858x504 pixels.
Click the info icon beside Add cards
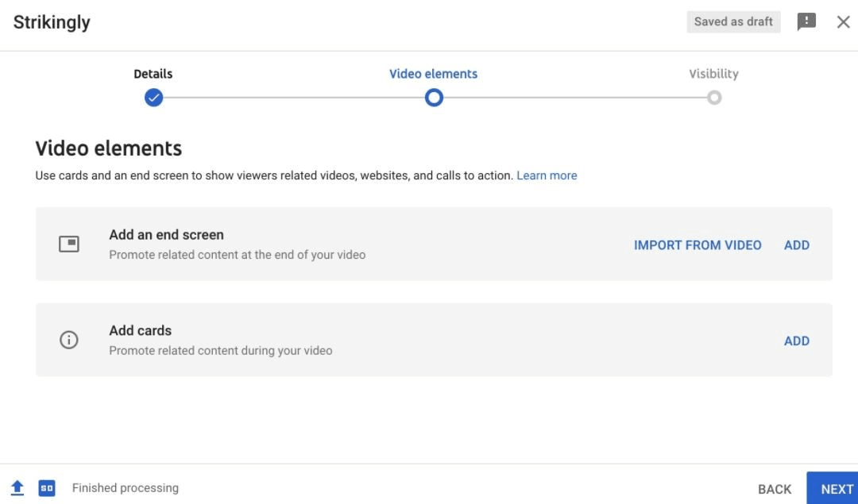(68, 340)
